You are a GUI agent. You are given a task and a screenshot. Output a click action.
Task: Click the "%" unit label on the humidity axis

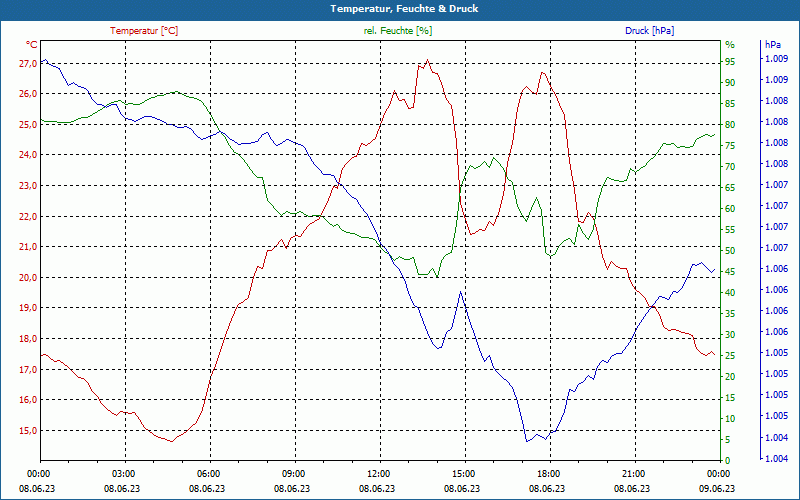click(x=730, y=45)
